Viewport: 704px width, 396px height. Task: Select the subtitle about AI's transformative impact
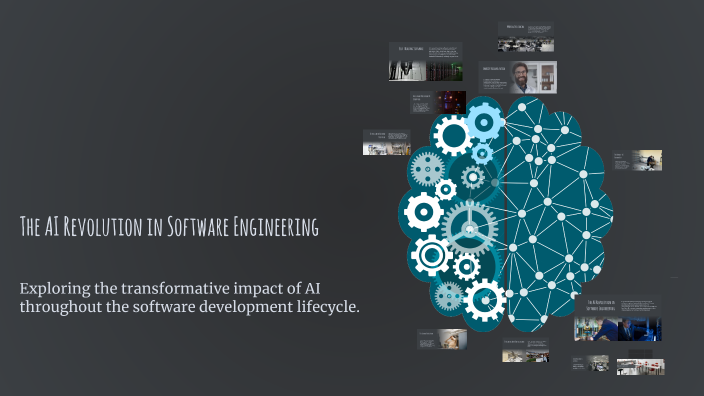[189, 298]
